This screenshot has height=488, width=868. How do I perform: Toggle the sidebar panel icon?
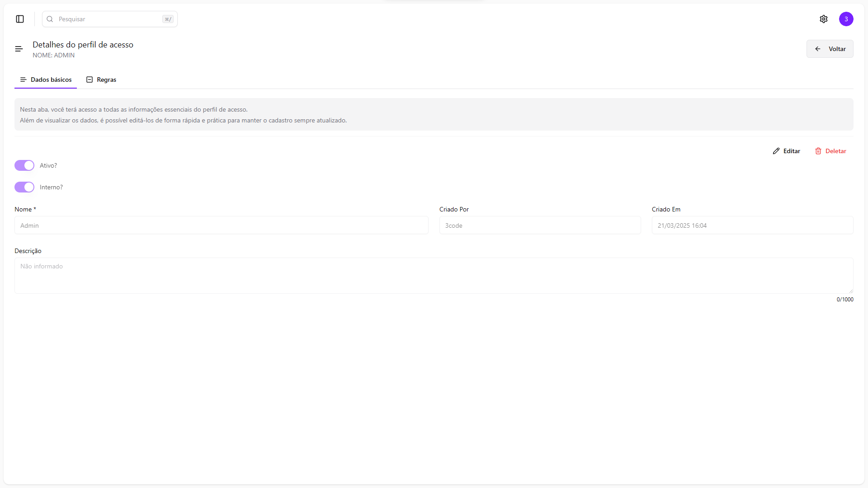click(x=20, y=19)
